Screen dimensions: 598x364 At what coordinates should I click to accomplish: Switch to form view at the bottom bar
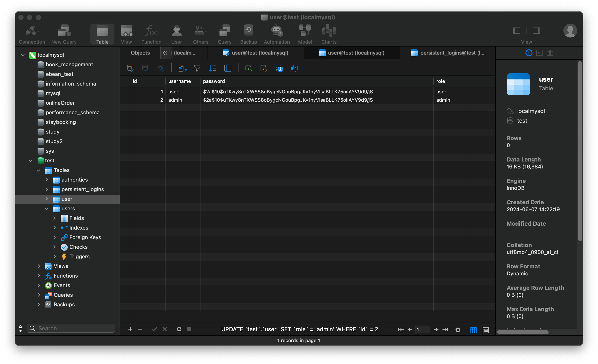[486, 330]
